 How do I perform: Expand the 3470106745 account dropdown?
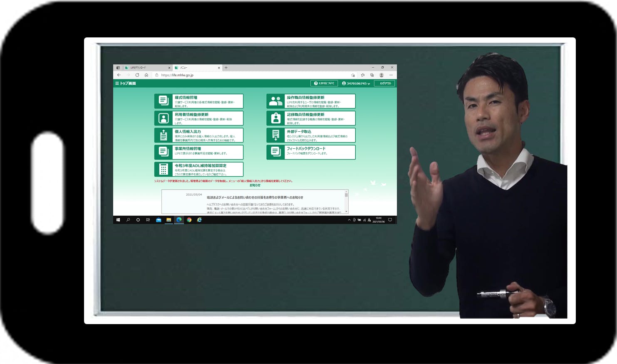[x=356, y=84]
